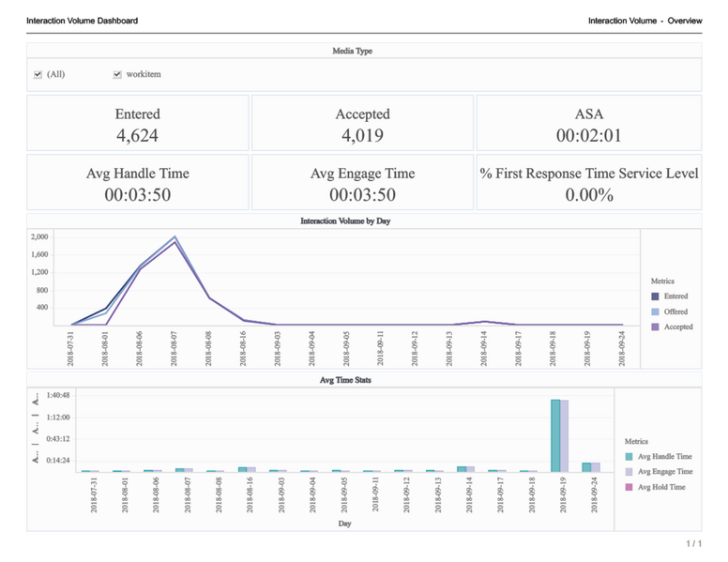Click the Entered 4,624 KPI tile
Image resolution: width=728 pixels, height=562 pixels.
[138, 124]
